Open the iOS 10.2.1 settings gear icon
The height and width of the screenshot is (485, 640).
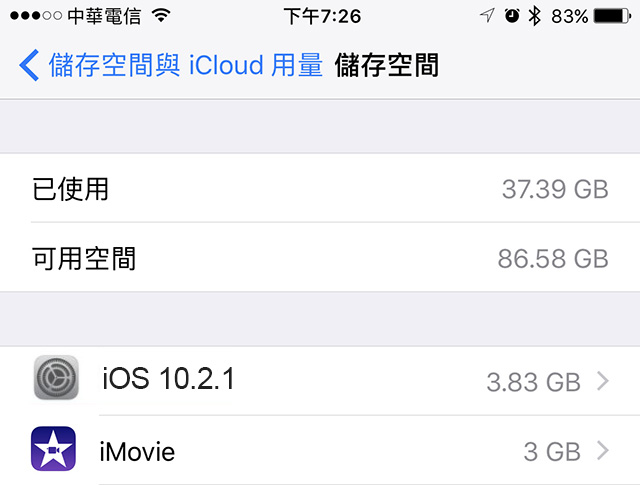(56, 378)
